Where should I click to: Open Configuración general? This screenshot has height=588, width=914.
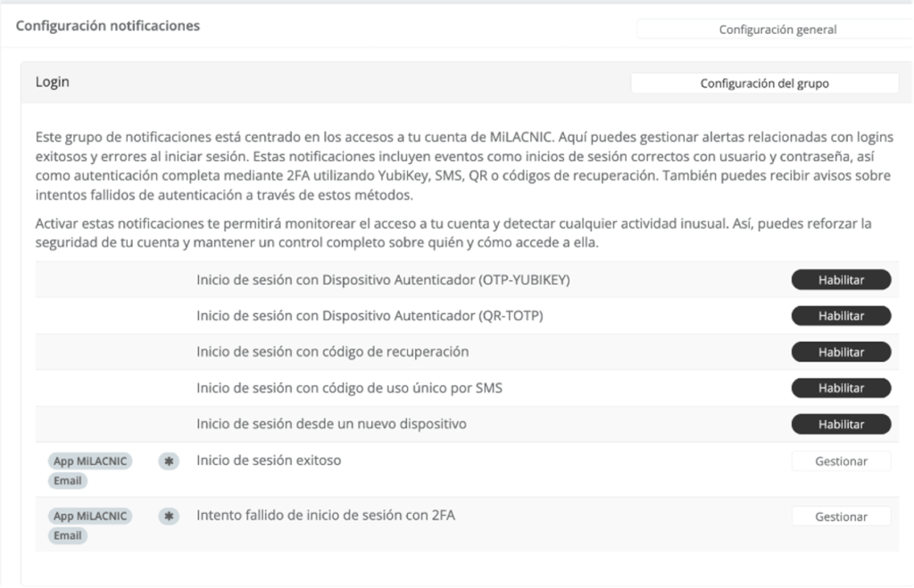[x=775, y=29]
